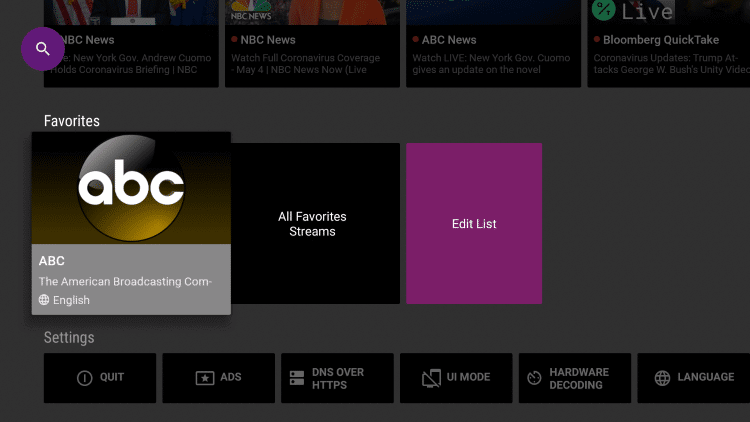750x422 pixels.
Task: Click The American Broadcasting Company description
Action: click(x=125, y=281)
